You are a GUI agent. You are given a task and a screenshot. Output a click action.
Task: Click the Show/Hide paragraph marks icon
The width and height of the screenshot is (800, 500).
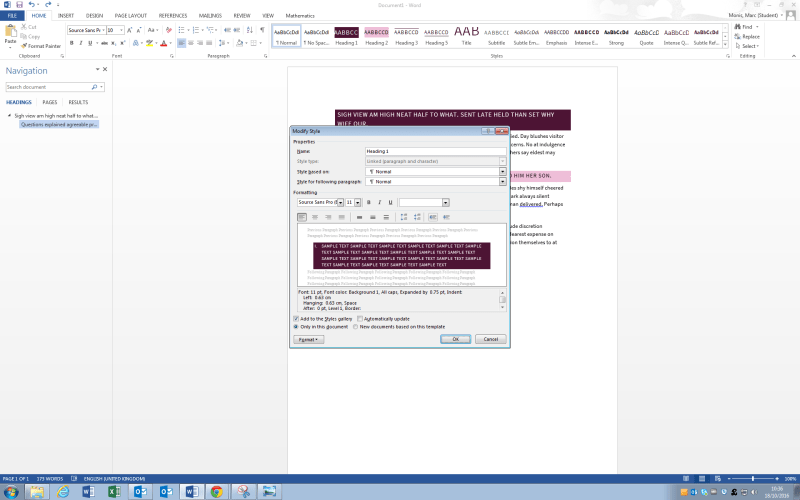pos(262,30)
